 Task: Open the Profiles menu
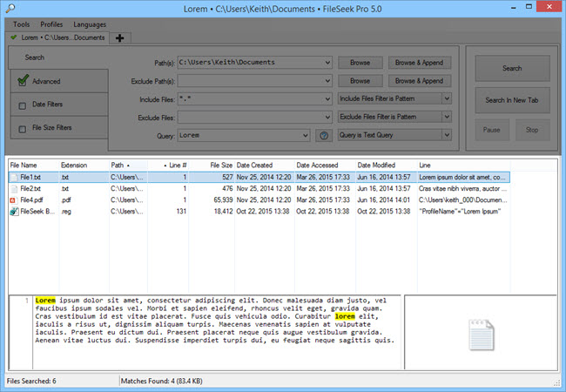click(x=51, y=24)
